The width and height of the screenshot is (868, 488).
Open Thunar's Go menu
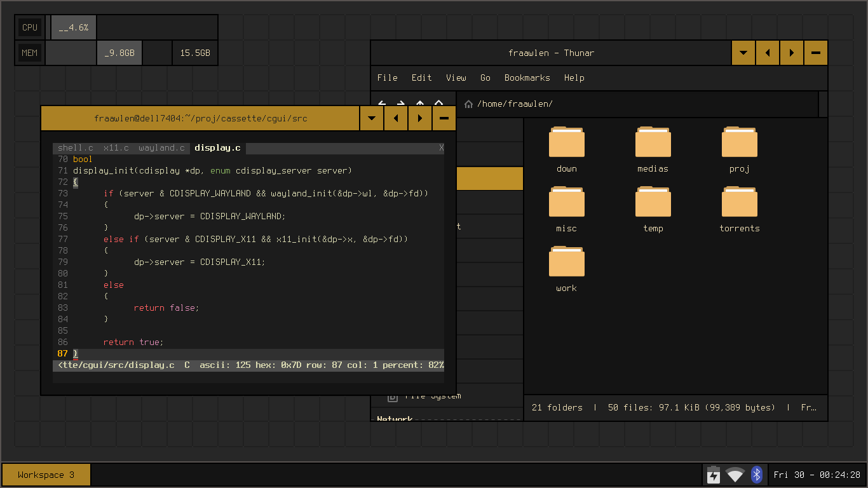pyautogui.click(x=485, y=78)
